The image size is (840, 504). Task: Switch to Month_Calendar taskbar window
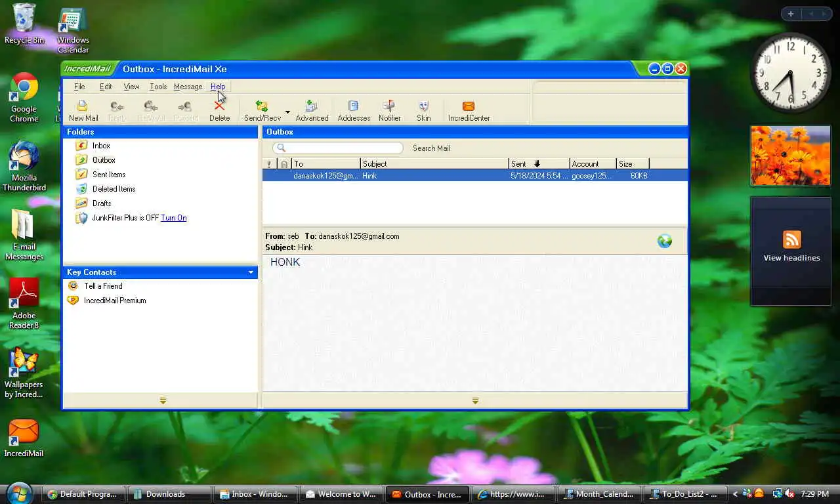click(x=599, y=494)
